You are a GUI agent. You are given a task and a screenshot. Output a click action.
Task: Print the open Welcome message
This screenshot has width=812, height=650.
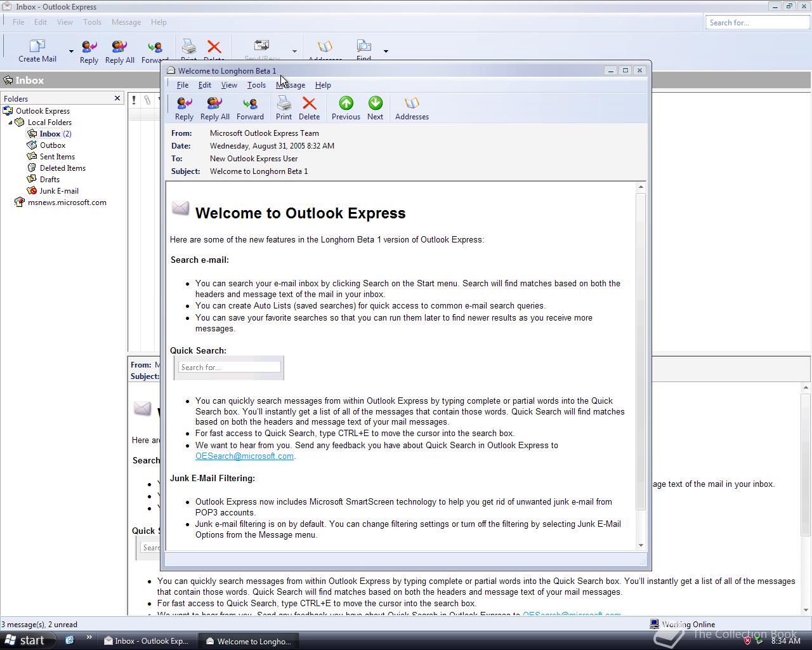click(x=284, y=108)
